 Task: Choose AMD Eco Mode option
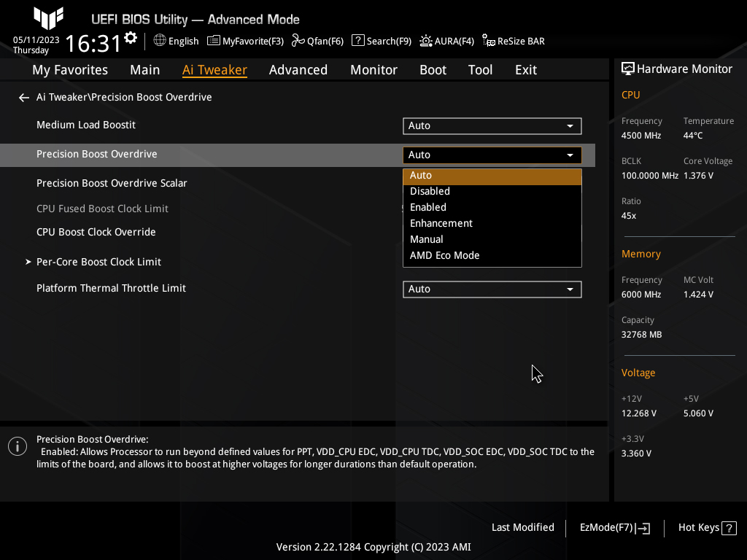492,256
